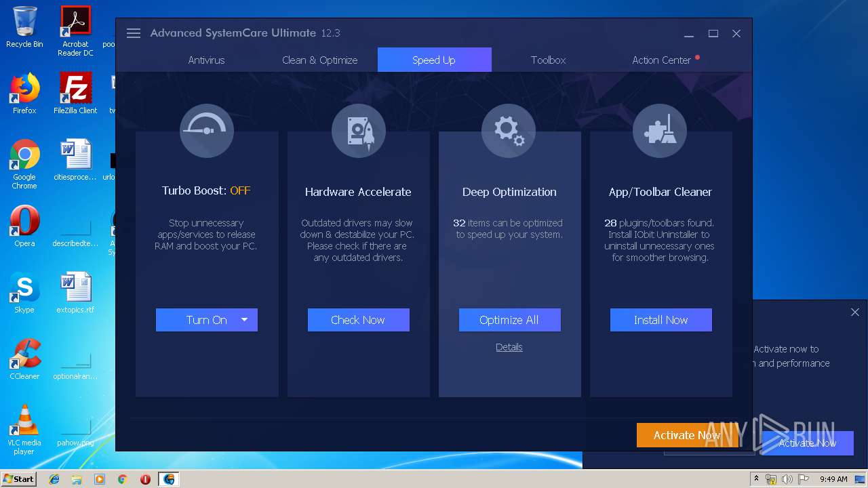Launch Opera from the taskbar
The width and height of the screenshot is (868, 488).
(x=145, y=479)
